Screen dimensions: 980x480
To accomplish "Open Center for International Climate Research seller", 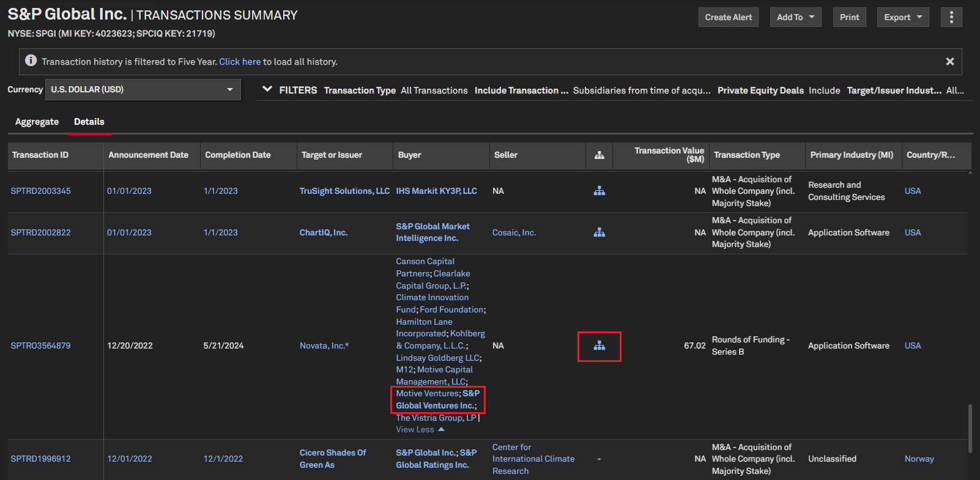I will tap(533, 459).
